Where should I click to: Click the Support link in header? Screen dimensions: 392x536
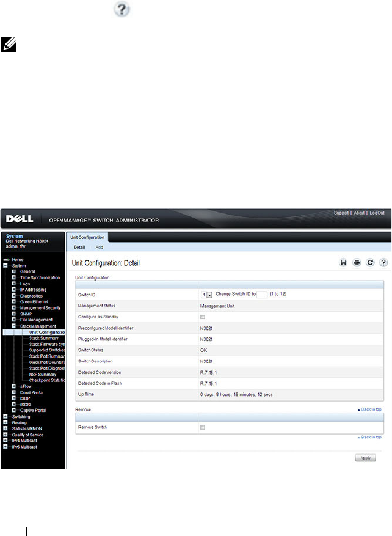coord(341,213)
